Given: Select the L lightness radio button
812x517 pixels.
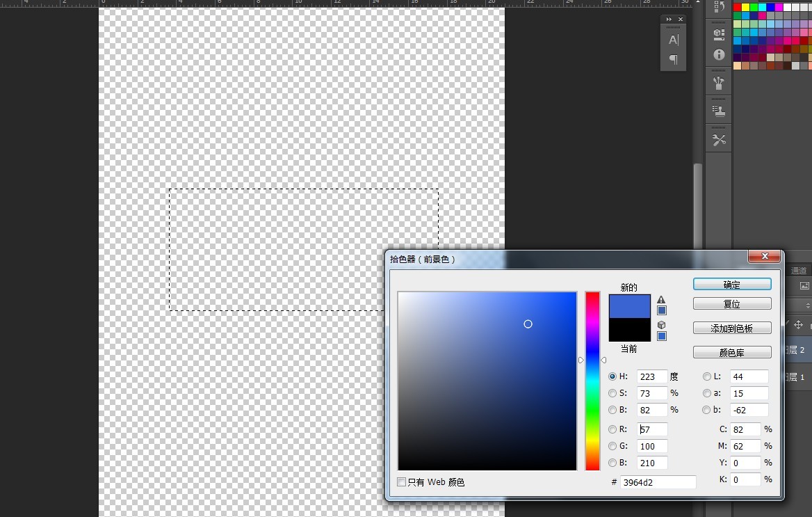Looking at the screenshot, I should [x=707, y=376].
